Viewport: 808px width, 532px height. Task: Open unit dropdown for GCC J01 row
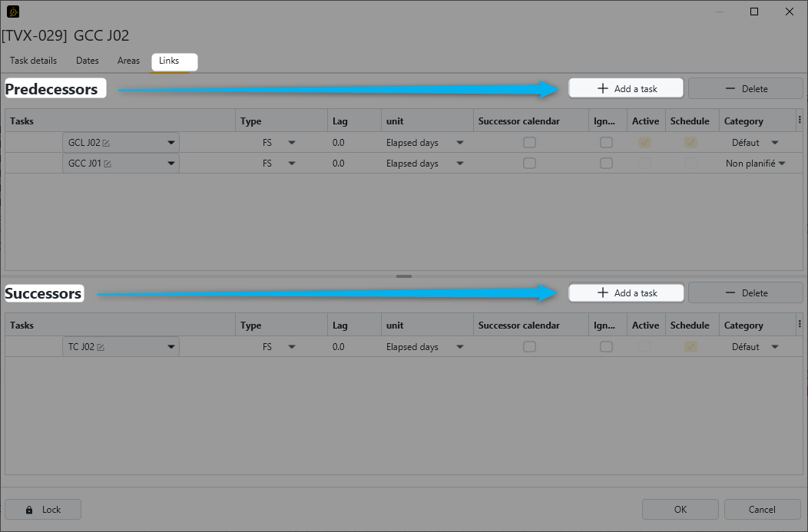click(x=459, y=164)
